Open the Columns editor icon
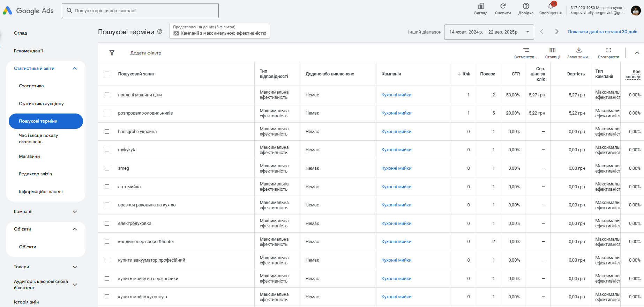 (552, 50)
